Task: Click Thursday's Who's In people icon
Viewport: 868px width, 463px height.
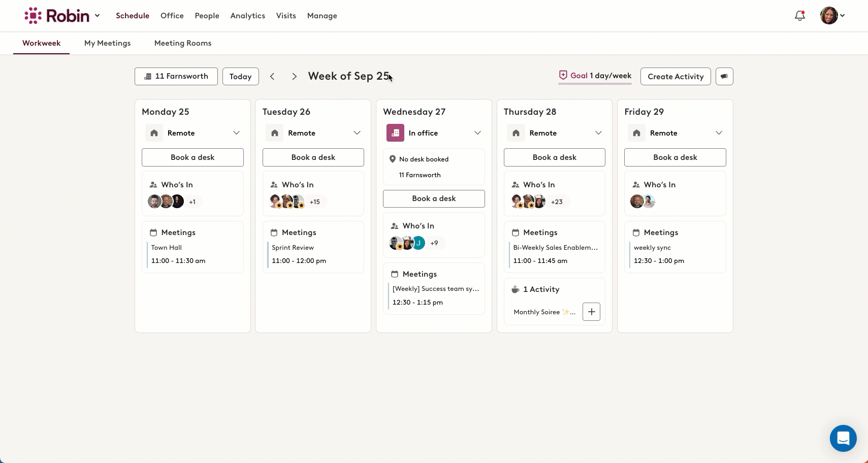Action: (x=516, y=185)
